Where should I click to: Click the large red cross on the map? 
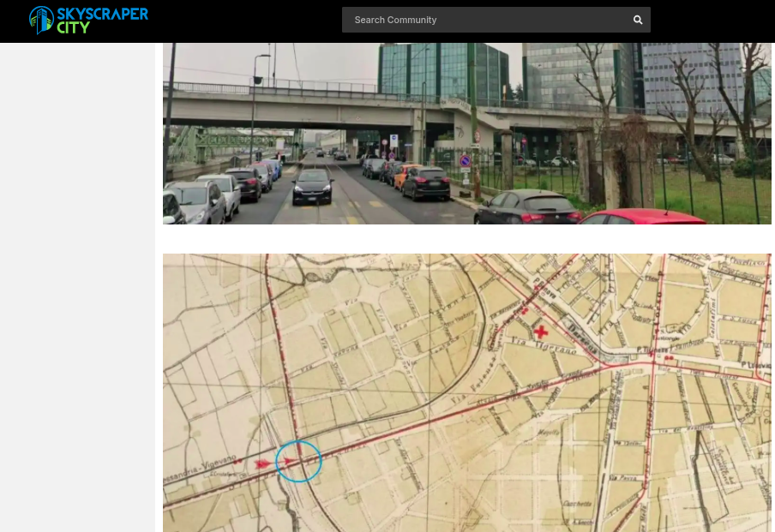[541, 331]
